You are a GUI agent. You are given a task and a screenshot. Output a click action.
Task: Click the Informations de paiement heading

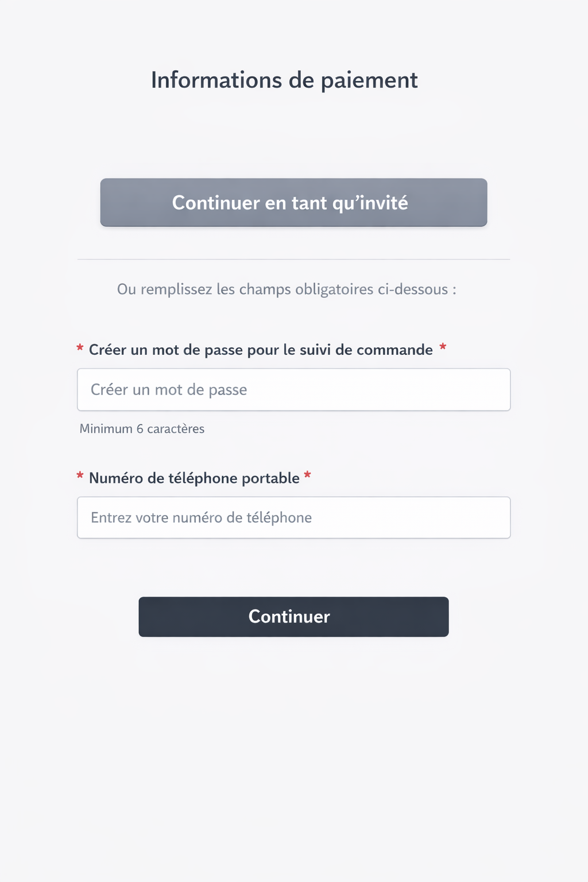click(284, 80)
